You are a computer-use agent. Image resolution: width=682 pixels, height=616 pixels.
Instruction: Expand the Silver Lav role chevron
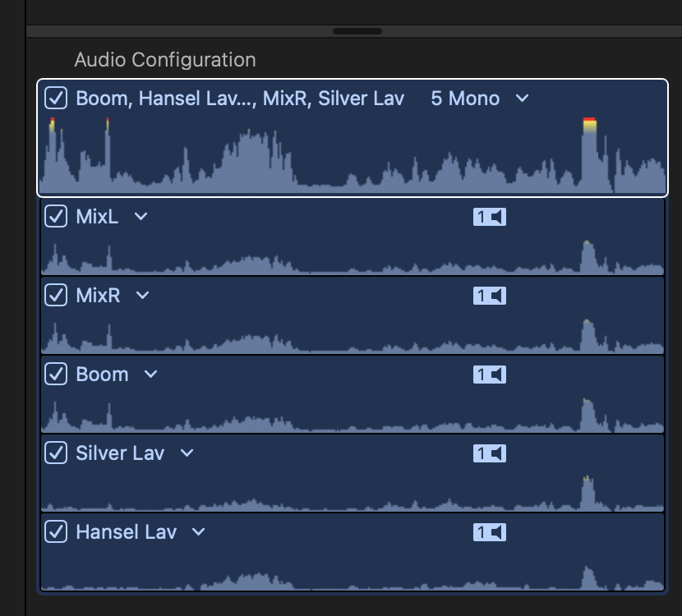point(187,453)
